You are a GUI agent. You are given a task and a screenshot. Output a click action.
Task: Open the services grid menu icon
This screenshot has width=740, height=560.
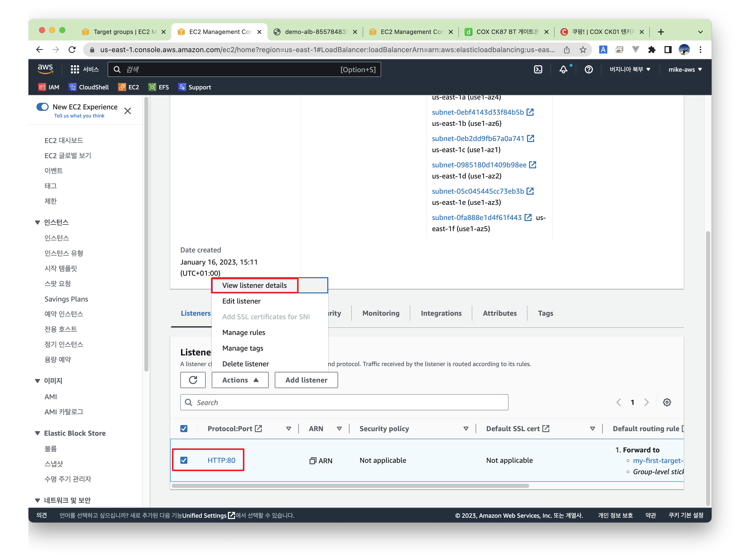coord(75,70)
